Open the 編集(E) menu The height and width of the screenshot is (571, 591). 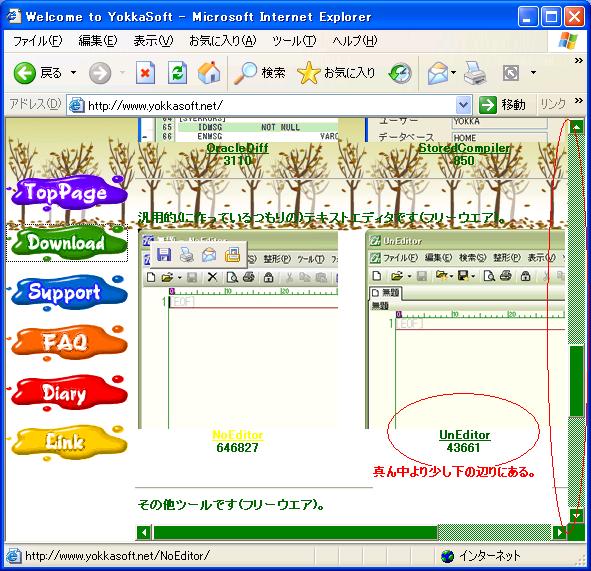click(98, 40)
